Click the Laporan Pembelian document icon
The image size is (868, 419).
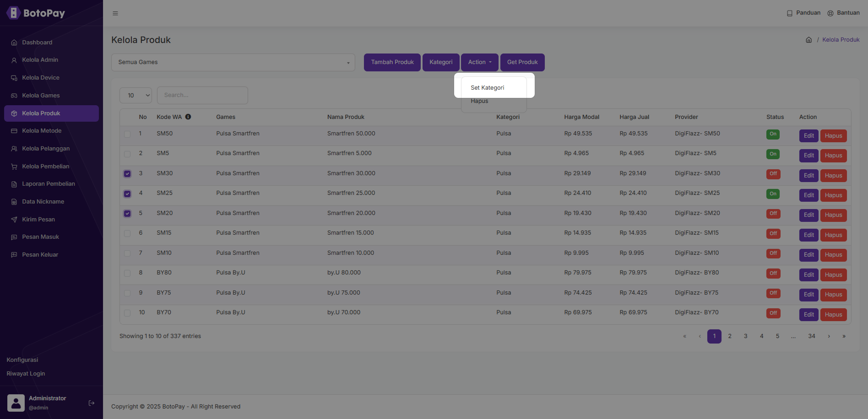coord(14,184)
